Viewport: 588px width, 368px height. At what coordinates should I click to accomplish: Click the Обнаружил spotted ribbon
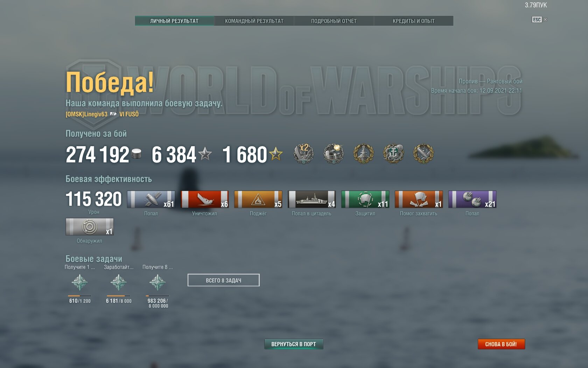(90, 227)
